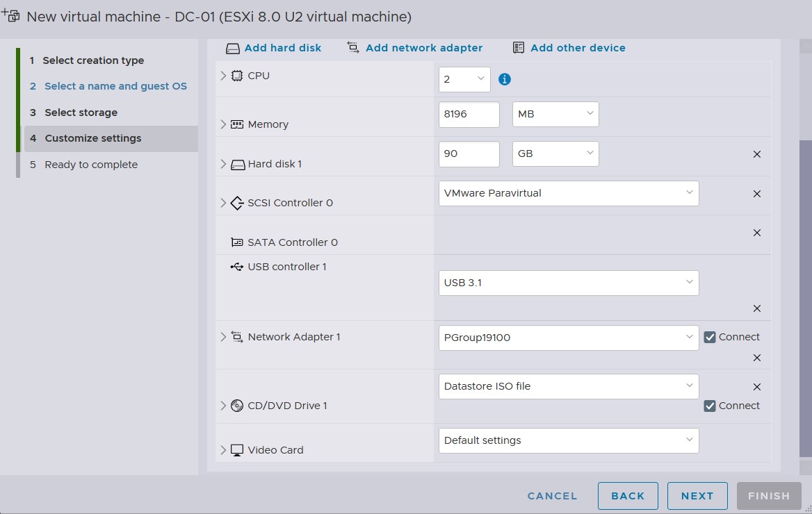Remove SATA Controller 0 with X icon

tap(757, 233)
